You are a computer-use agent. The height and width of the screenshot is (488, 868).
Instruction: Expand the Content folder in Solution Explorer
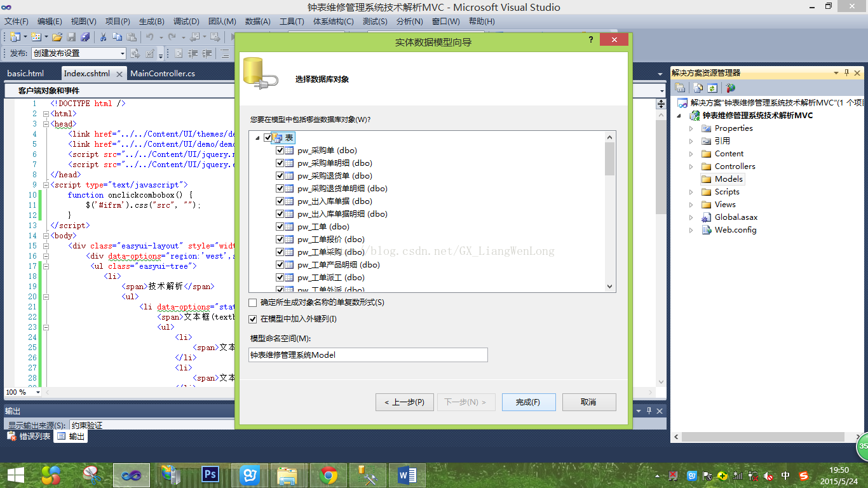(691, 154)
